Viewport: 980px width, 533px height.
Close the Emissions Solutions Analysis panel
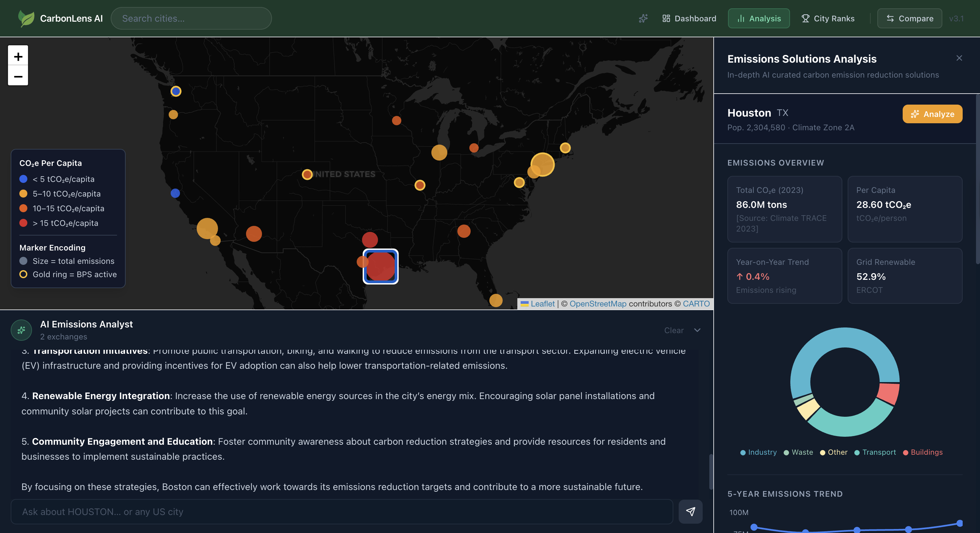[959, 58]
